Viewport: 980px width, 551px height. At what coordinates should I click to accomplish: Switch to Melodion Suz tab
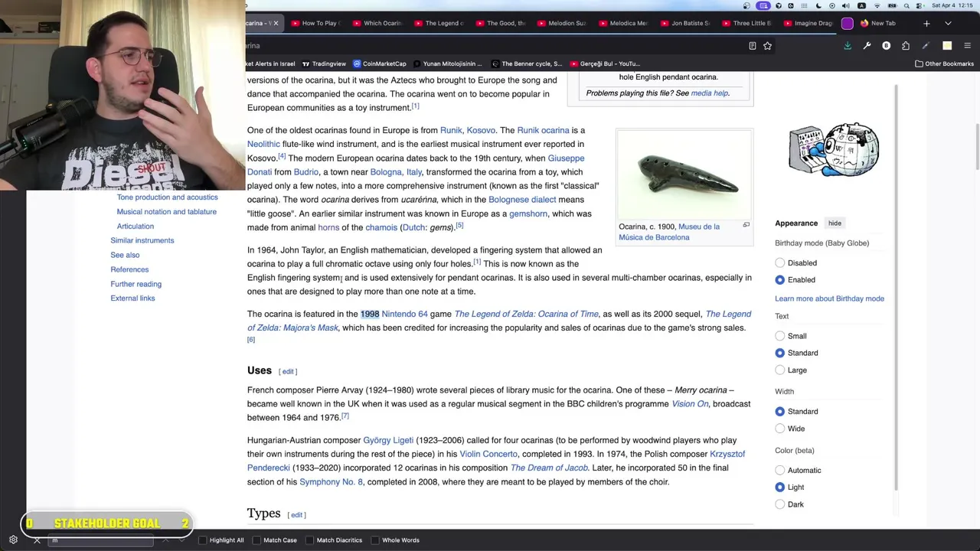coord(563,23)
